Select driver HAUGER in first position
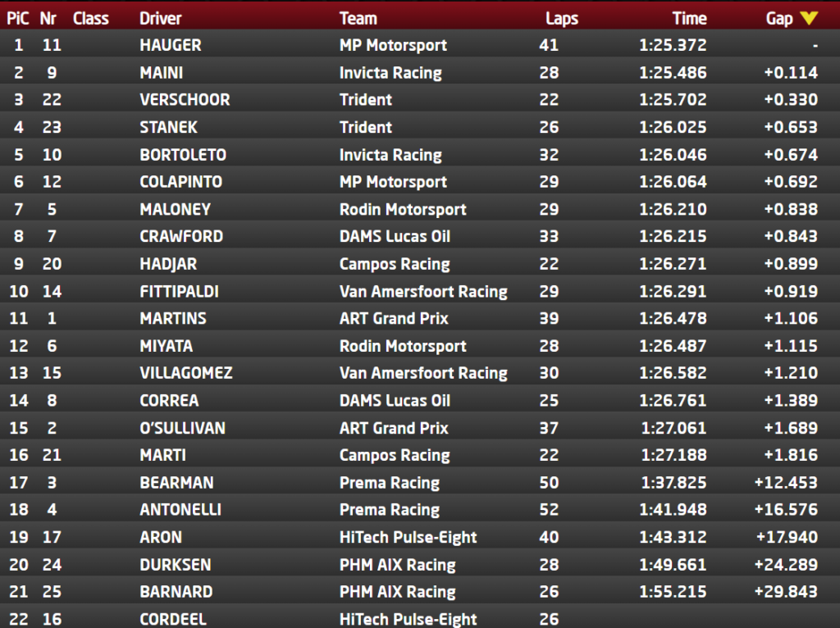 pos(171,45)
